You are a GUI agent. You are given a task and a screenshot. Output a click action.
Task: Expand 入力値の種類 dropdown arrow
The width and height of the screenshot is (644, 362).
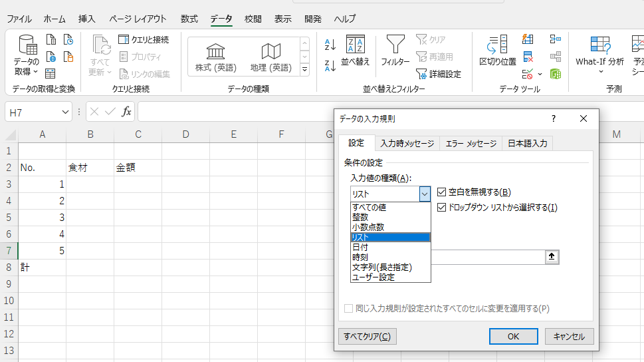[x=425, y=194]
